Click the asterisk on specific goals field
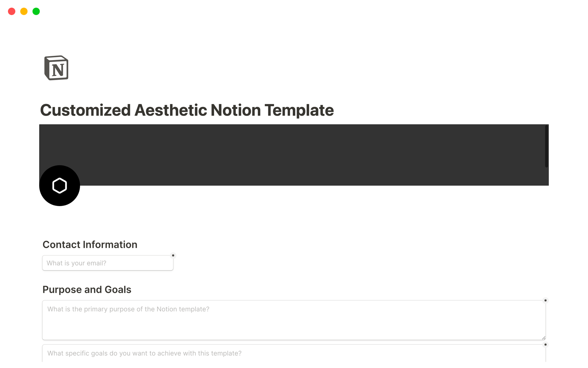This screenshot has height=368, width=588. pyautogui.click(x=545, y=345)
